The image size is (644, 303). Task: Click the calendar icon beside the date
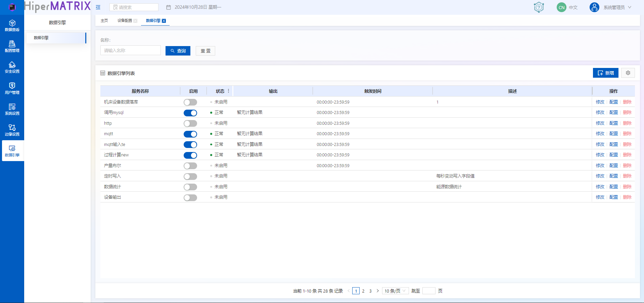click(169, 7)
